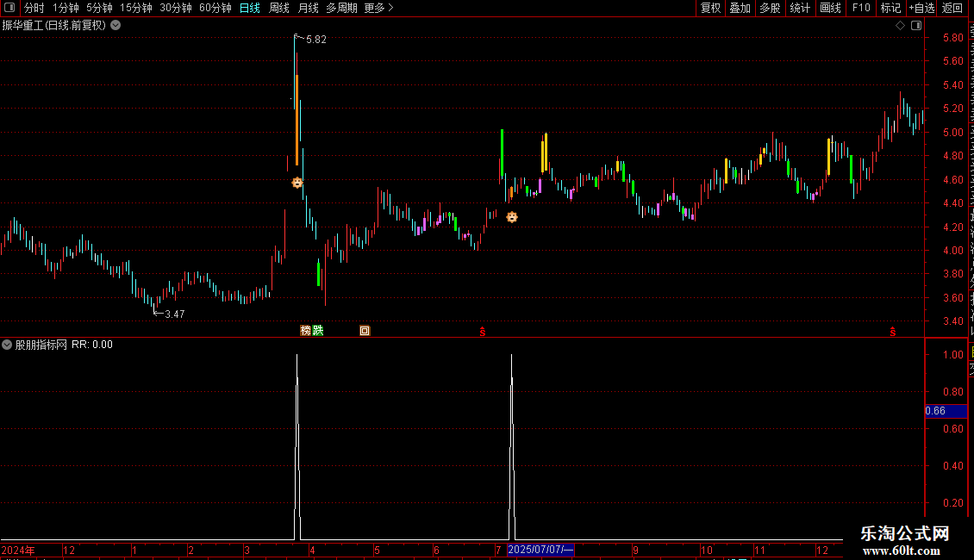Select the 5分钟 period

[x=99, y=8]
